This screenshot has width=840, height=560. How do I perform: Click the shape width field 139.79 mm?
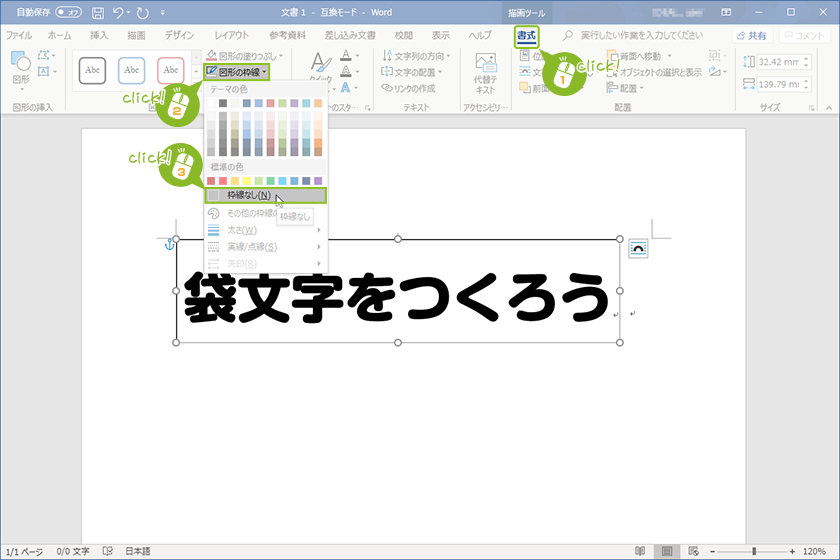point(779,85)
